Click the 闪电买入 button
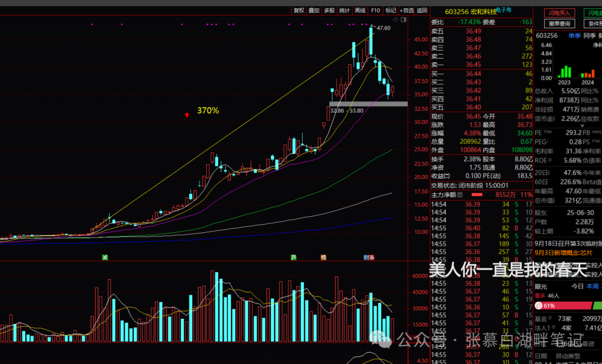 click(x=560, y=13)
